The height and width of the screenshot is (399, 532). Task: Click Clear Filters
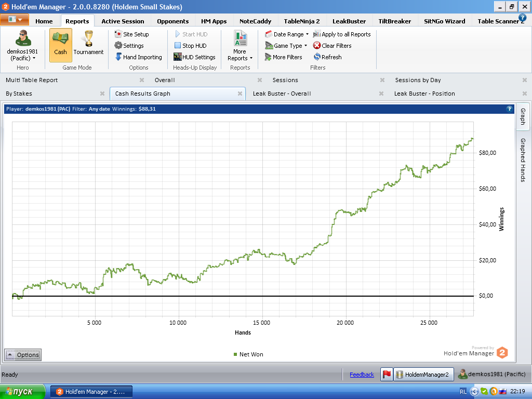pos(332,46)
